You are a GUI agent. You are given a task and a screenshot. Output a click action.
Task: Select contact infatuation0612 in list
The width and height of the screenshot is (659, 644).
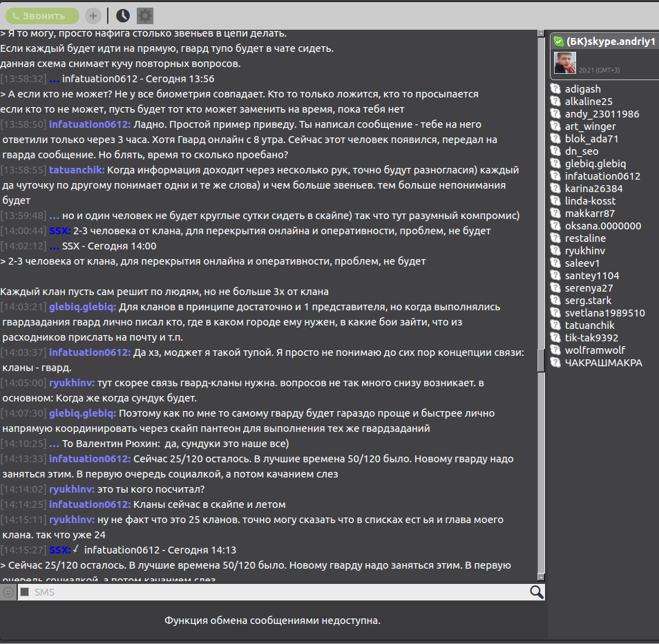coord(602,176)
